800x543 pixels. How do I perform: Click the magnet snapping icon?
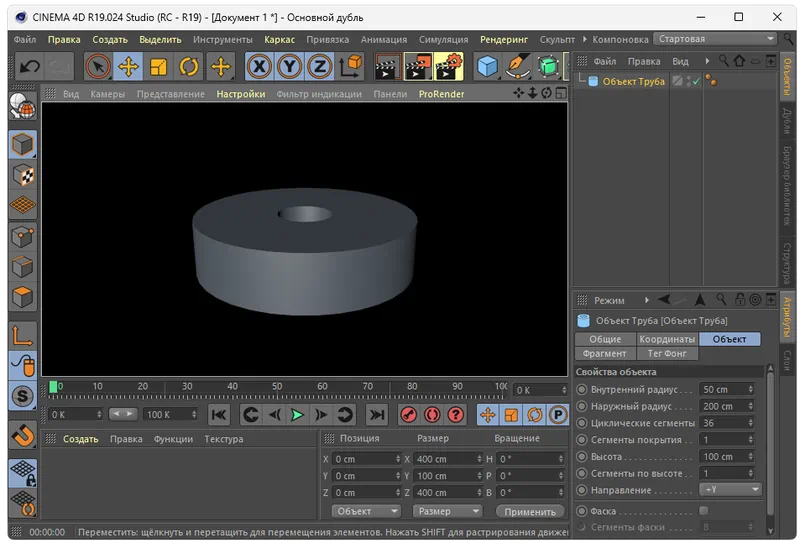(22, 435)
